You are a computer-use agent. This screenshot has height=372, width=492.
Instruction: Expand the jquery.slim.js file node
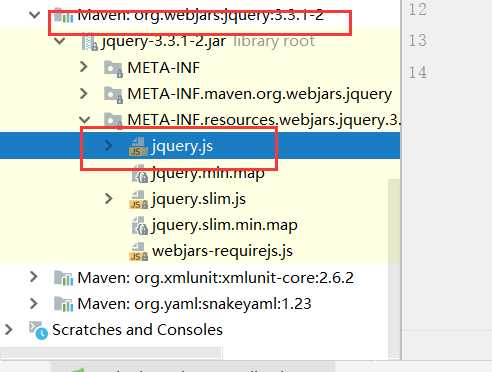(x=108, y=198)
